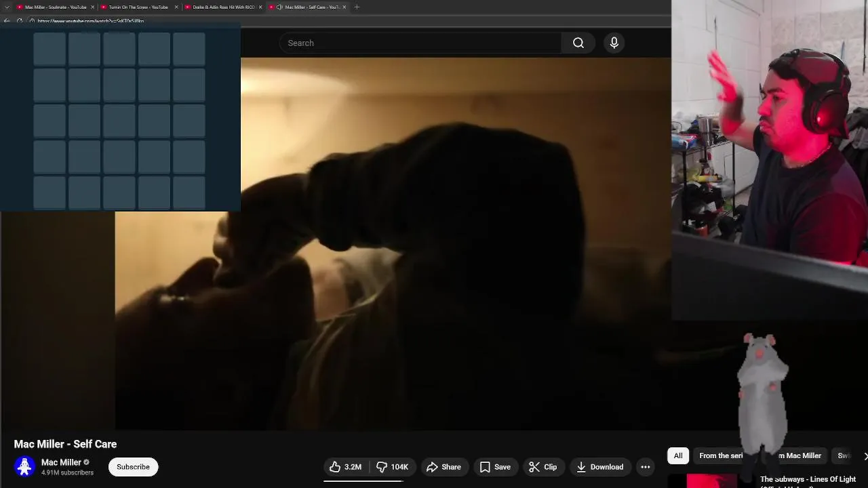Image resolution: width=868 pixels, height=488 pixels.
Task: Open The Subways video thumbnail
Action: pyautogui.click(x=712, y=481)
